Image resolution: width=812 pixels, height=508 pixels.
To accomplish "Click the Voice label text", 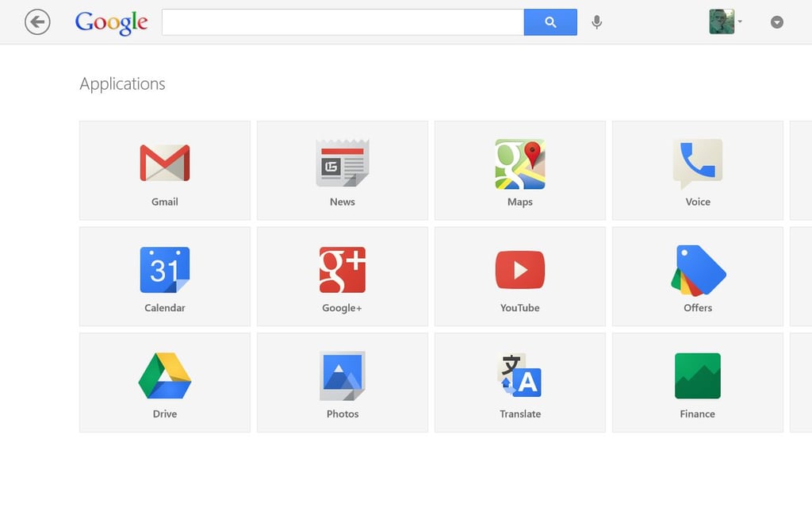I will click(698, 202).
